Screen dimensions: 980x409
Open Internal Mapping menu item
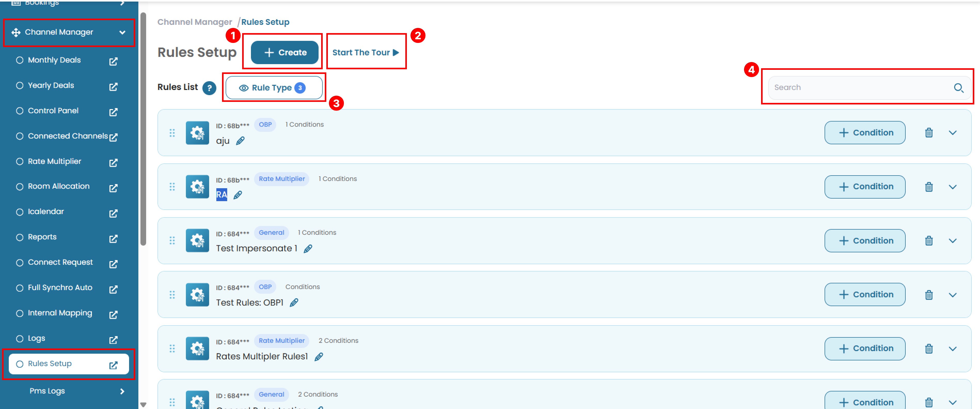pos(60,313)
